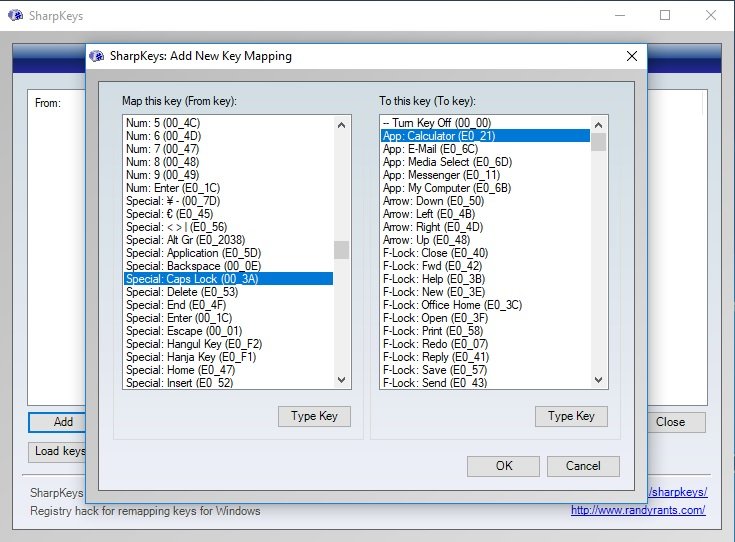Select App: E-Mail (E0_6C) in To list
This screenshot has height=542, width=735.
(x=485, y=149)
